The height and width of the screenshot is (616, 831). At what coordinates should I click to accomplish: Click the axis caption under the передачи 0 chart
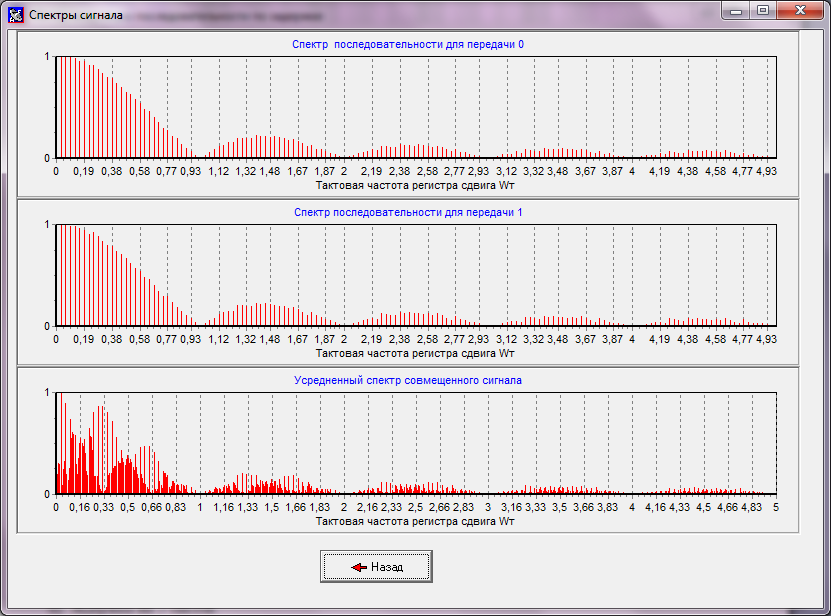pyautogui.click(x=415, y=186)
